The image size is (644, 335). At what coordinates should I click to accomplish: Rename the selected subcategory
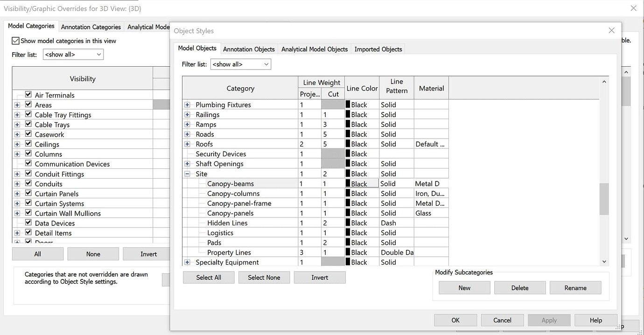click(x=575, y=287)
